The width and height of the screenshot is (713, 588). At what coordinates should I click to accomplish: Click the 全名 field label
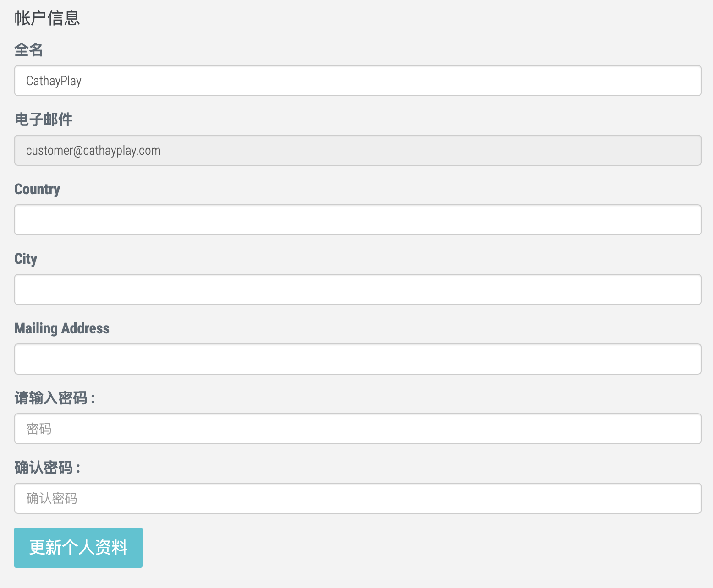click(29, 49)
